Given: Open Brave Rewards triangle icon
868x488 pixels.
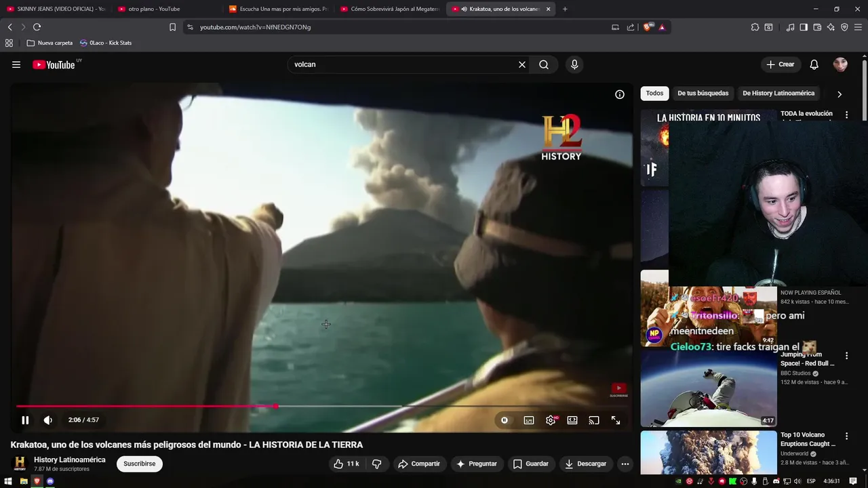Looking at the screenshot, I should click(x=662, y=27).
